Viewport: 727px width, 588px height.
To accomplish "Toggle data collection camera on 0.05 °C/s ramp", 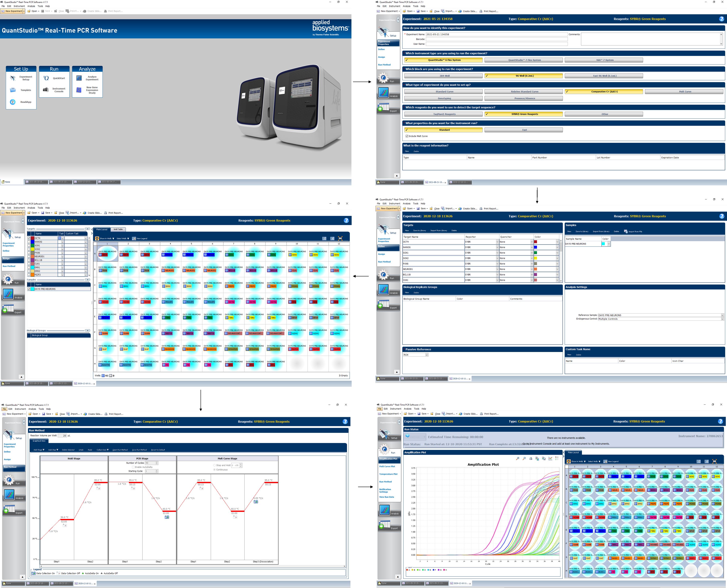I will pyautogui.click(x=256, y=502).
